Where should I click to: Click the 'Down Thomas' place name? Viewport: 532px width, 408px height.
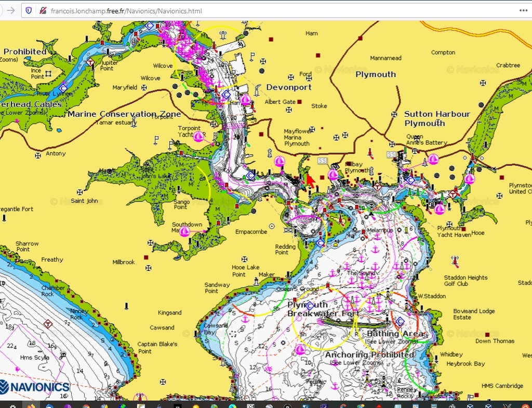click(x=495, y=341)
